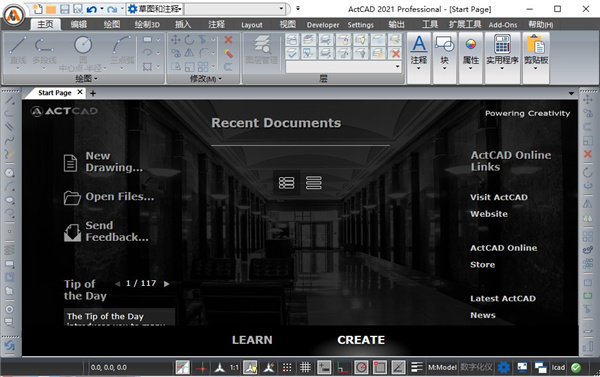Click the Mirror tool in 修改 panel
The image size is (600, 377).
coord(189,53)
